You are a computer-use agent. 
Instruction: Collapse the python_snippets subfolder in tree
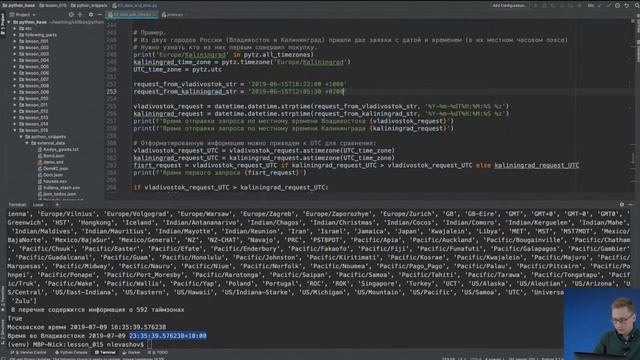[x=21, y=137]
